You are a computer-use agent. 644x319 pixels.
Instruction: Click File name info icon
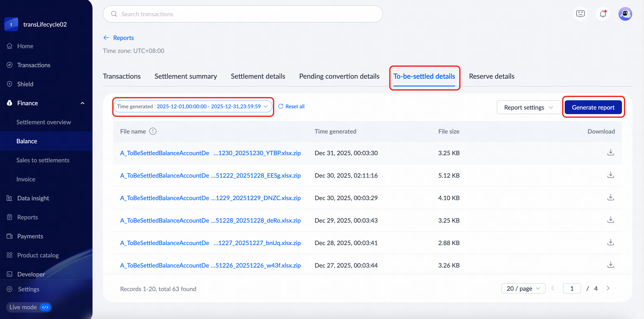153,131
